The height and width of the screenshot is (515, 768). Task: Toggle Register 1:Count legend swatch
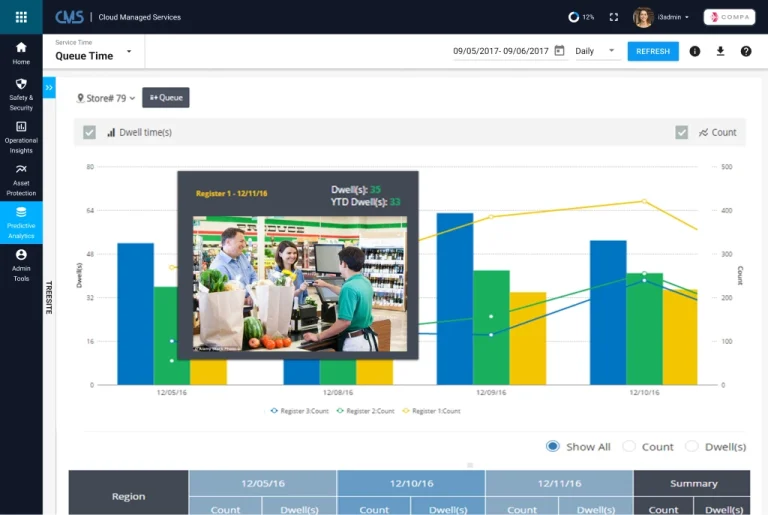point(404,411)
